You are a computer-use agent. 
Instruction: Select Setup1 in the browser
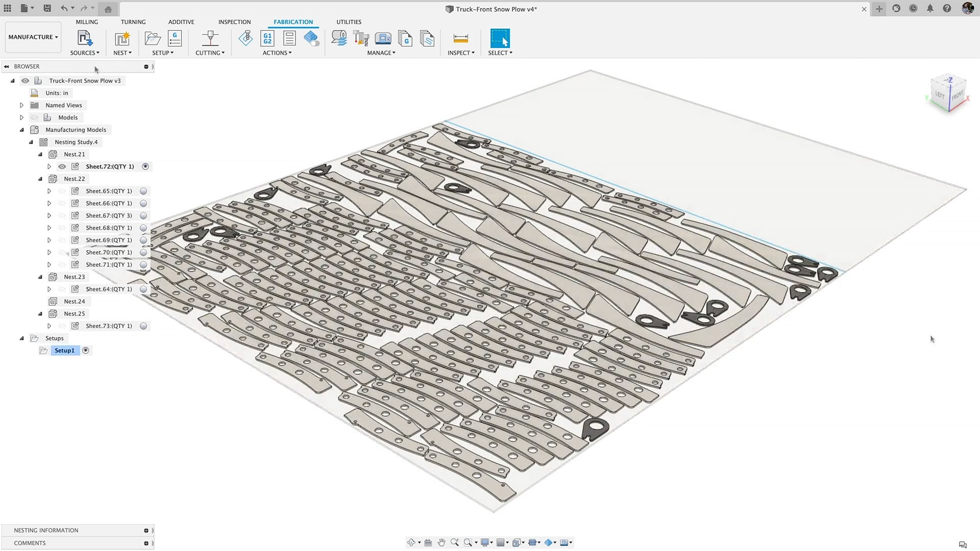64,350
